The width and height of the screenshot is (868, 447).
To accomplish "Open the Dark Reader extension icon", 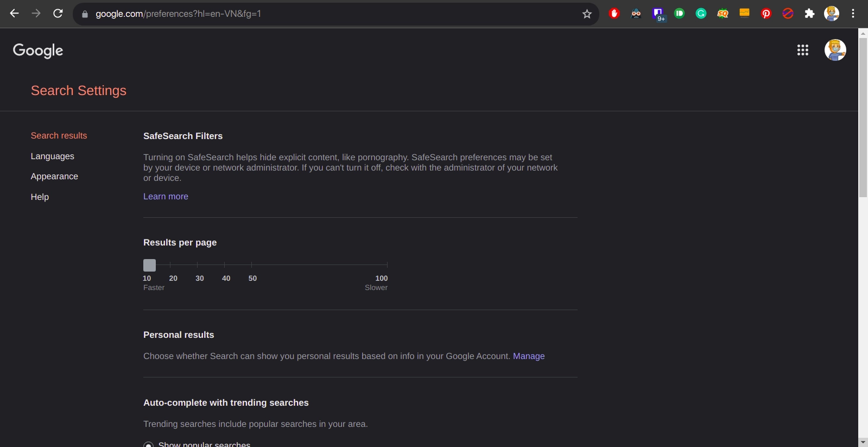I will click(636, 14).
